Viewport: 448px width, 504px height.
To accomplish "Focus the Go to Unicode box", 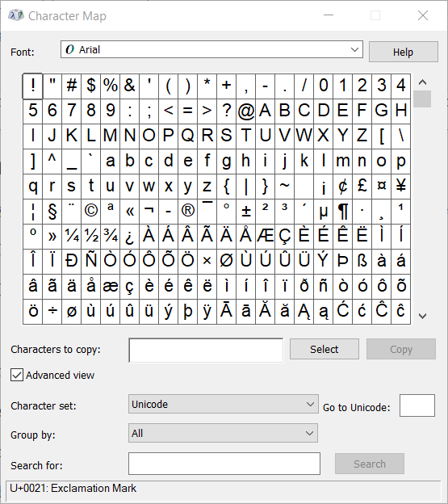I will tap(417, 405).
